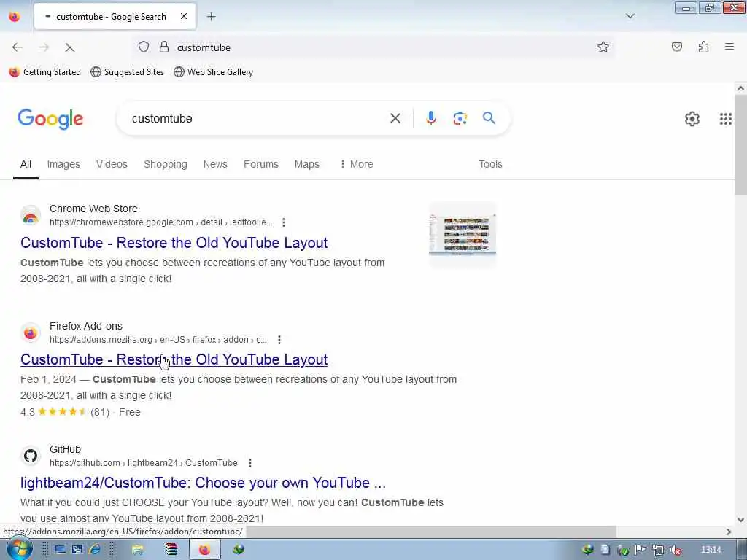Open options for Chrome Web Store result
Screen dimensions: 747x560
point(284,222)
